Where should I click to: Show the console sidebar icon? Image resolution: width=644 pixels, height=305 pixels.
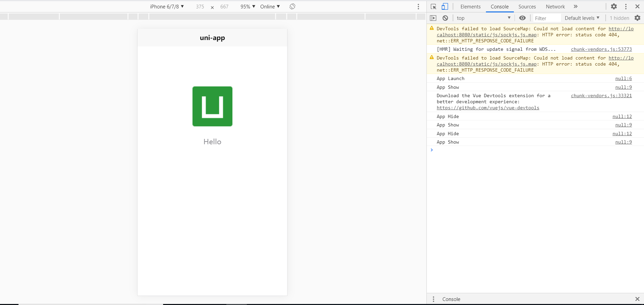(x=433, y=18)
